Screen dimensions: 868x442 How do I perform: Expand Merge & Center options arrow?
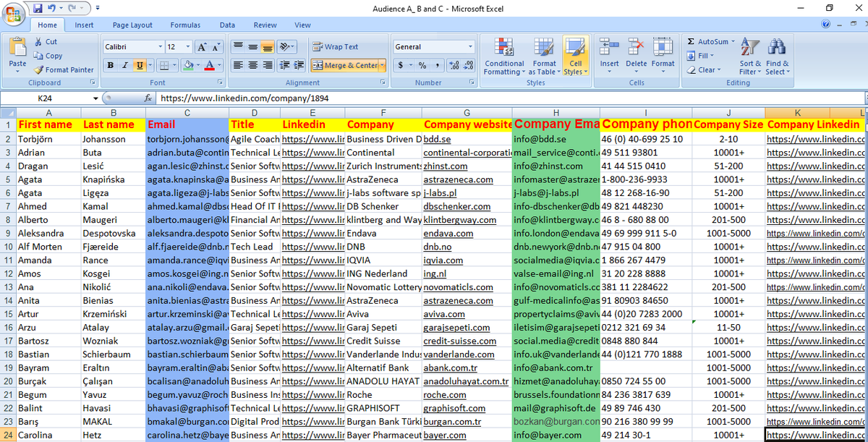(383, 65)
